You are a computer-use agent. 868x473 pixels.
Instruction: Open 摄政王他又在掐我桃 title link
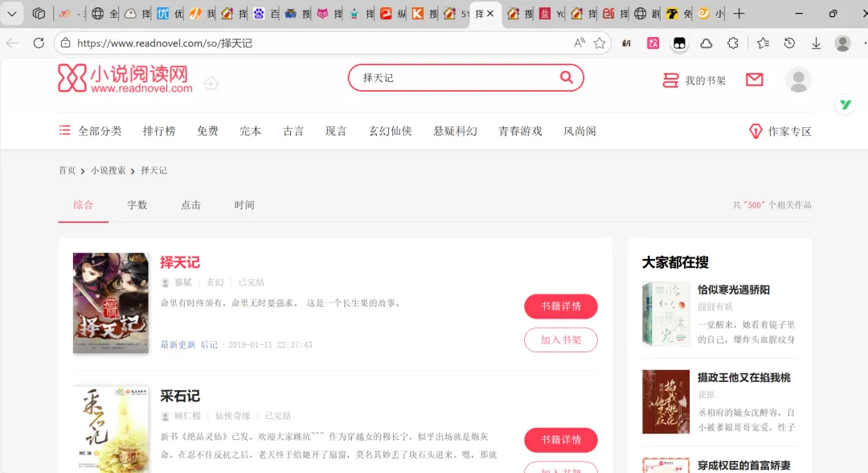[744, 378]
